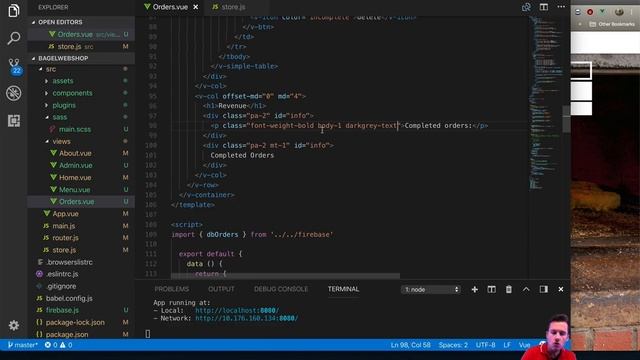Maximize the panel with up chevron
The image size is (640, 360).
coord(526,289)
